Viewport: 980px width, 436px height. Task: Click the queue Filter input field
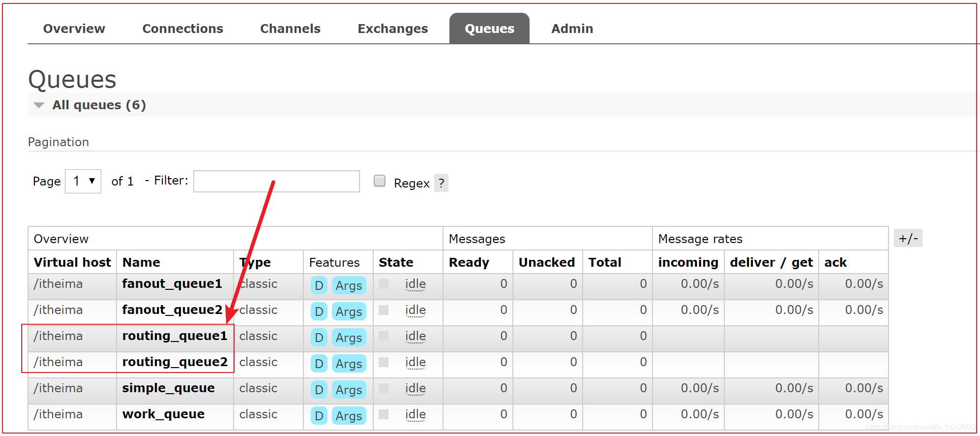coord(276,181)
